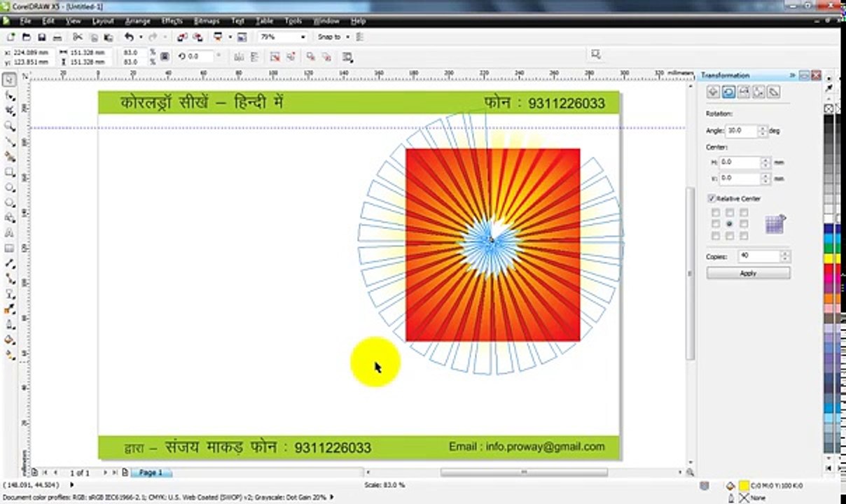Open the Tools menu
846x504 pixels.
(x=293, y=21)
